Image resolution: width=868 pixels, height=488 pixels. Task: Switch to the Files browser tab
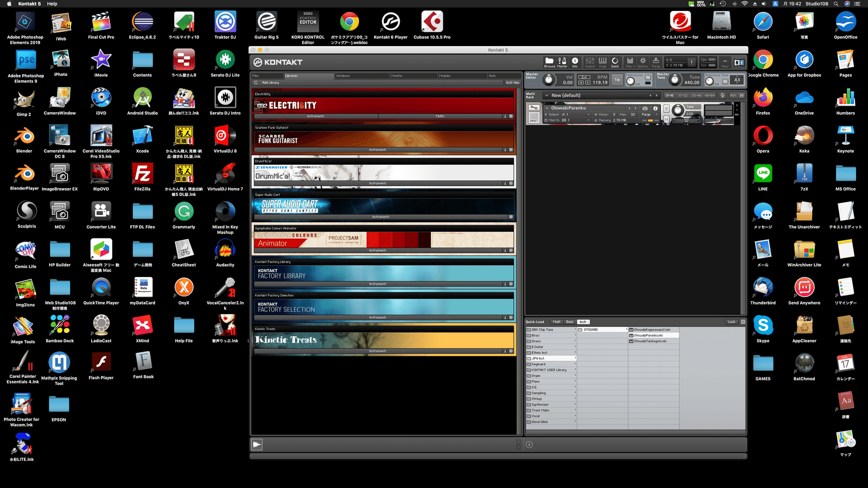[x=267, y=76]
